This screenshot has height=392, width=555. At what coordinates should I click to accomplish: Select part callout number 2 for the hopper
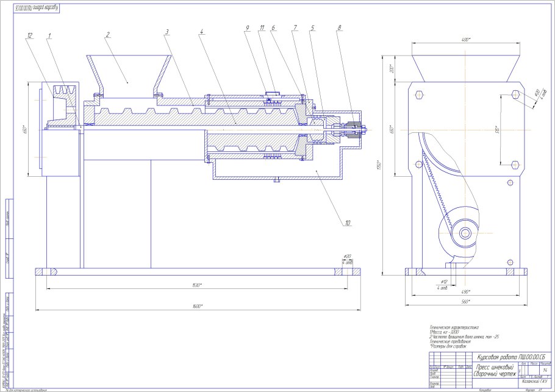point(108,35)
